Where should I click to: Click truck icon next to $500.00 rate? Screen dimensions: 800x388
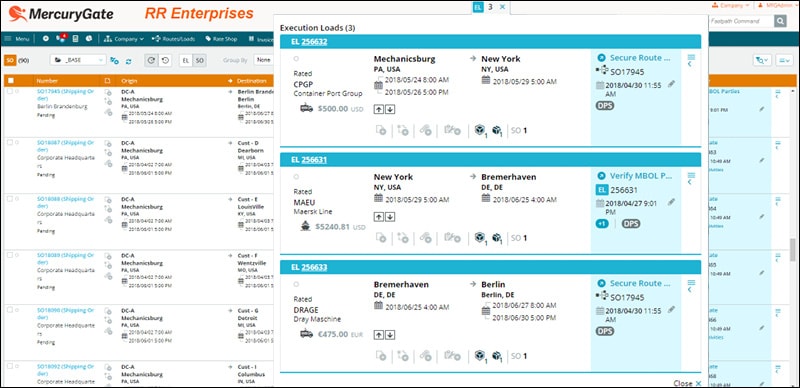pos(306,108)
